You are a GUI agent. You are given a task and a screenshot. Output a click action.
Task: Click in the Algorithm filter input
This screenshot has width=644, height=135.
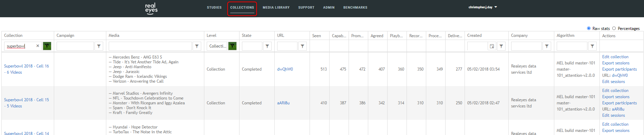pyautogui.click(x=572, y=46)
